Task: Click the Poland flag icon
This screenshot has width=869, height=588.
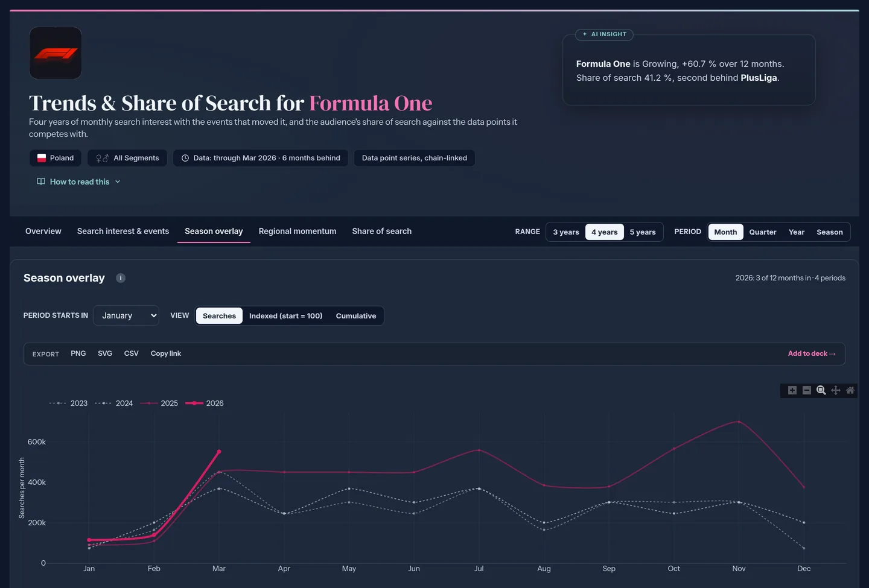Action: click(x=42, y=158)
